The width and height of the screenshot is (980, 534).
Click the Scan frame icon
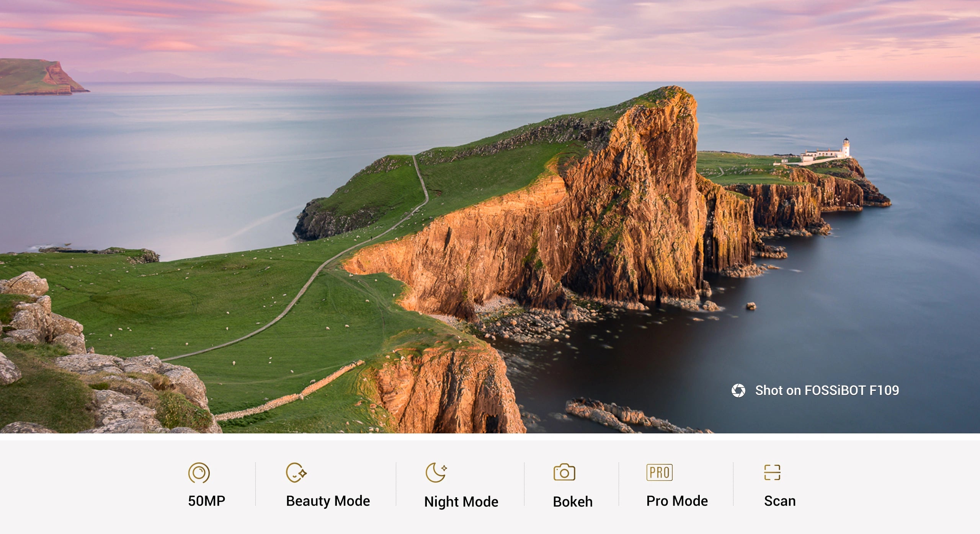(772, 472)
